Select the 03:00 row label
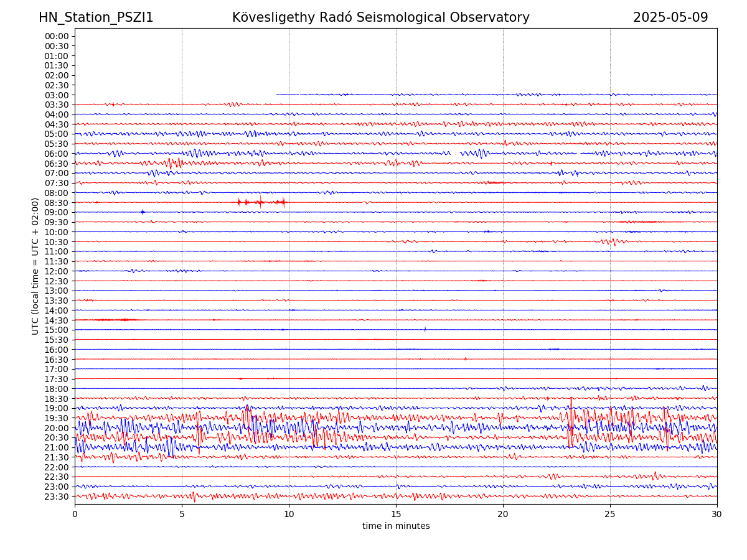This screenshot has width=747, height=560. [x=56, y=95]
